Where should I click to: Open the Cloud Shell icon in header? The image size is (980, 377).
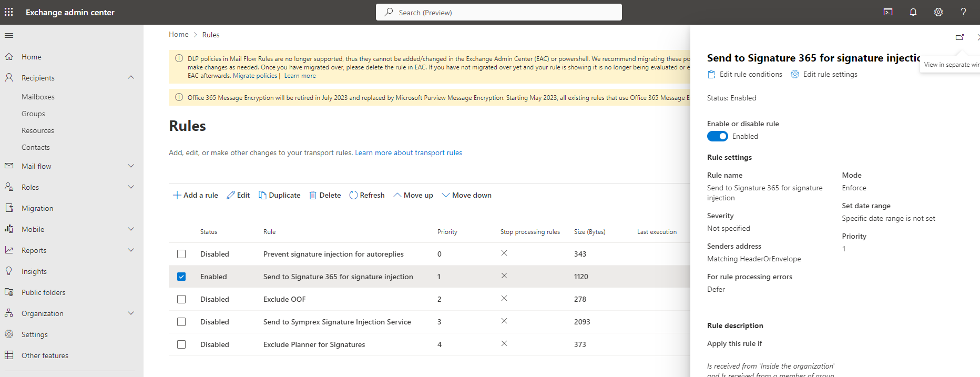888,12
